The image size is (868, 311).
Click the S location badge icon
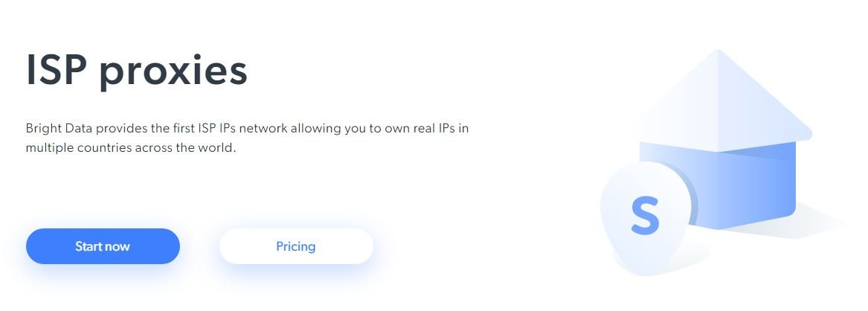(x=641, y=219)
